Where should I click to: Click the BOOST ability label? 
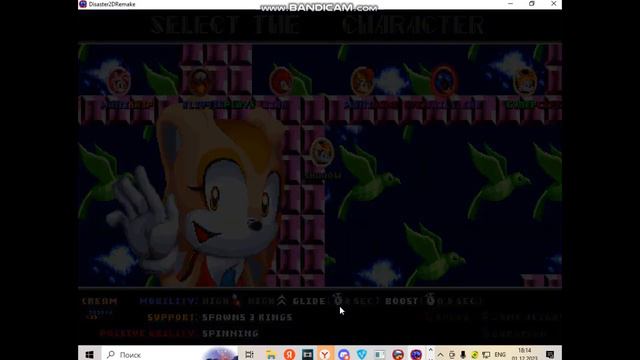pos(402,301)
